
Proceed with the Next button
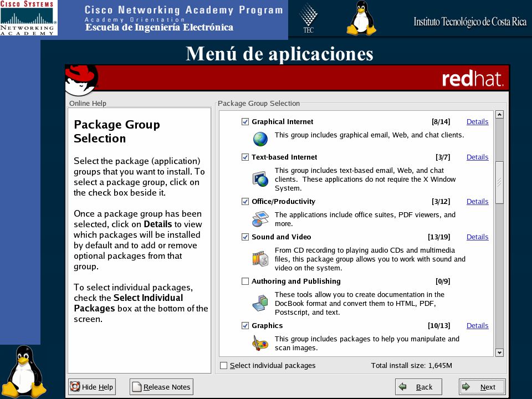tap(482, 387)
